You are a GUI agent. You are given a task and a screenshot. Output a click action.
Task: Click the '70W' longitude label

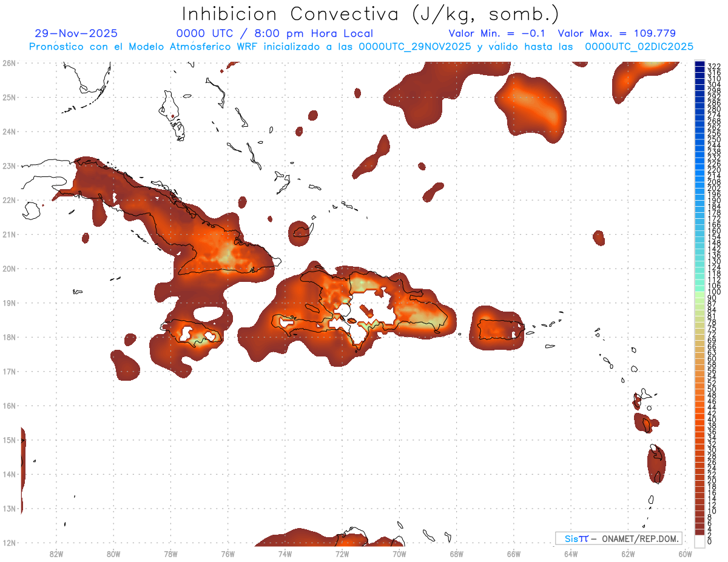(399, 554)
